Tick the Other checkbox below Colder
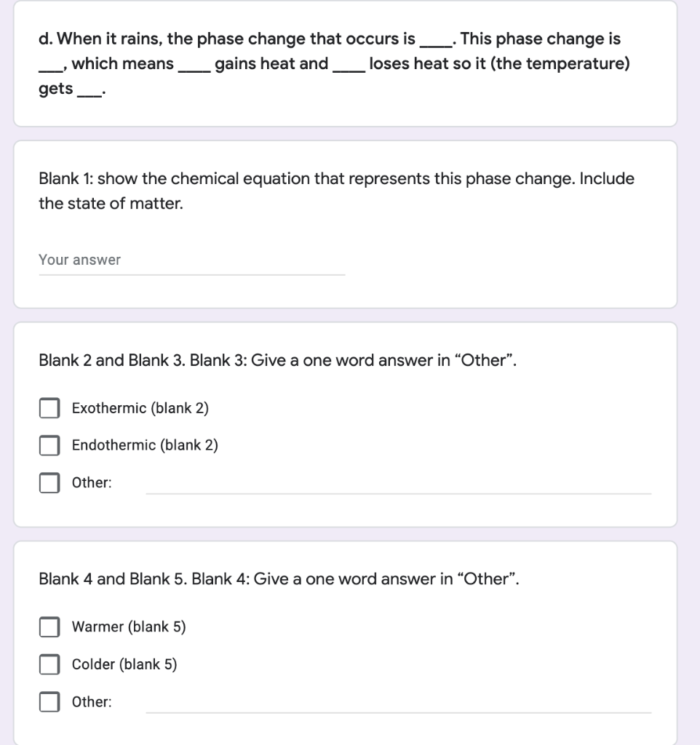Viewport: 700px width, 745px height. click(x=49, y=702)
